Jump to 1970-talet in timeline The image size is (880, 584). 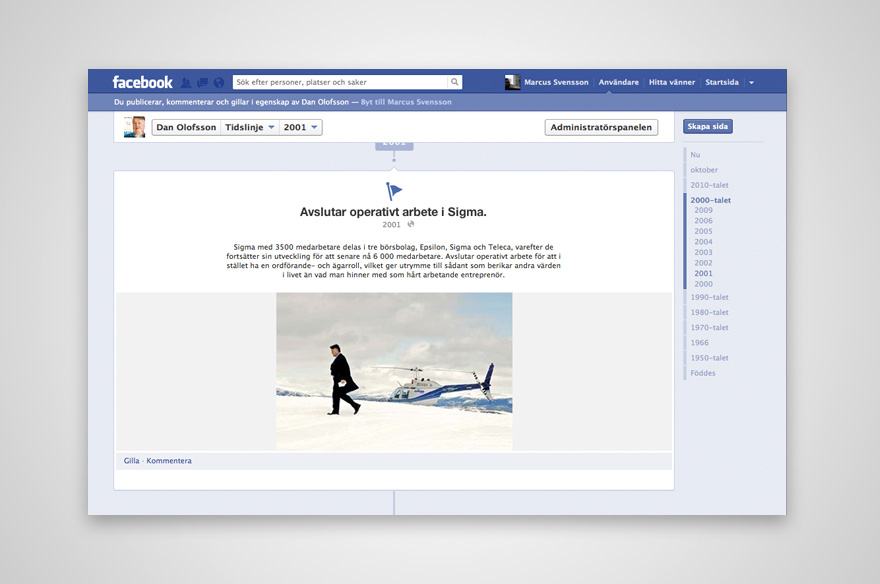click(709, 328)
